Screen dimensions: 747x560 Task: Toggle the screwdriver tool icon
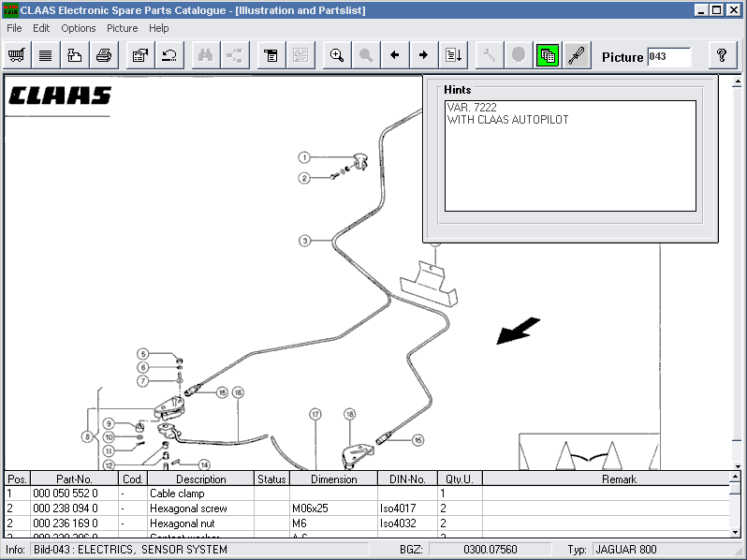click(x=577, y=55)
